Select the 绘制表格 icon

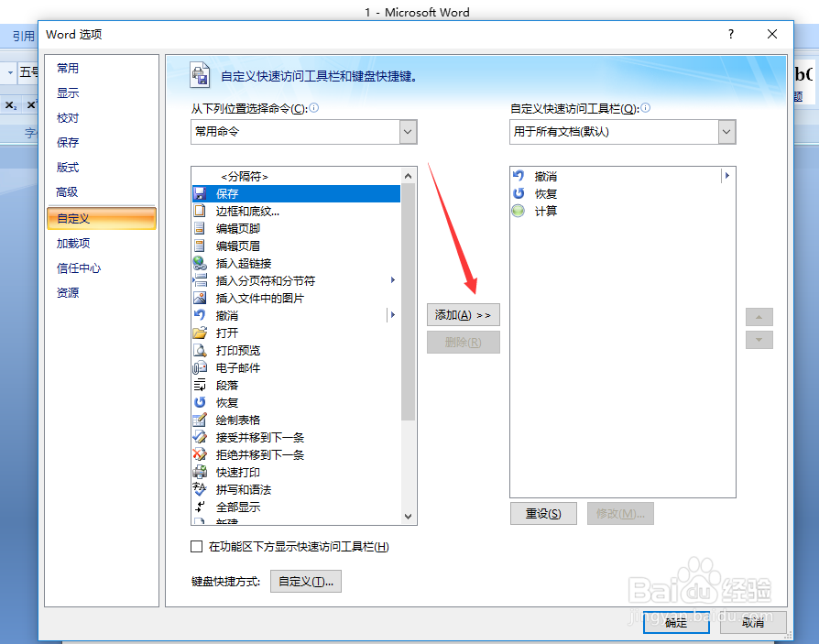(200, 420)
